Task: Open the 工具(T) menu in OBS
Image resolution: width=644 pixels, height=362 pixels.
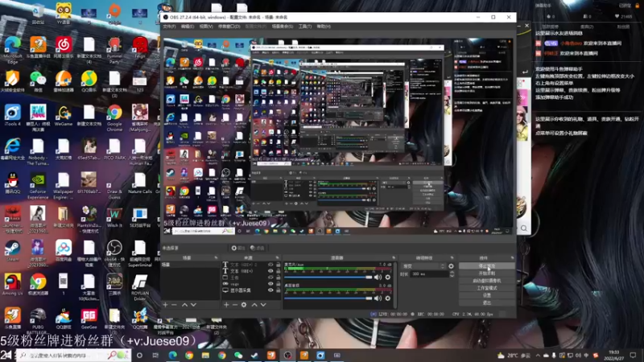Action: 305,27
